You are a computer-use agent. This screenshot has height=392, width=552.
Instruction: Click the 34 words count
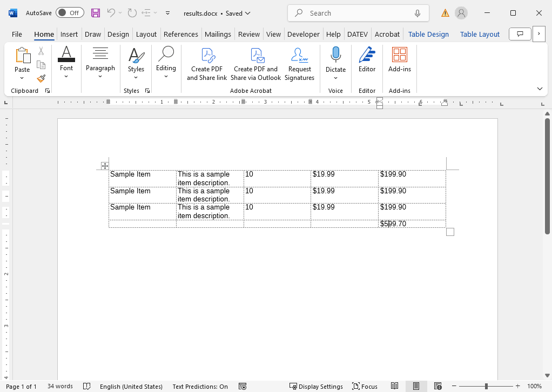(60, 387)
